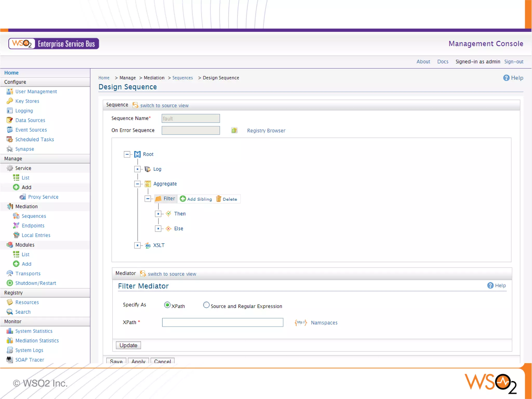Click the Registry Browser icon
532x399 pixels.
pos(234,130)
